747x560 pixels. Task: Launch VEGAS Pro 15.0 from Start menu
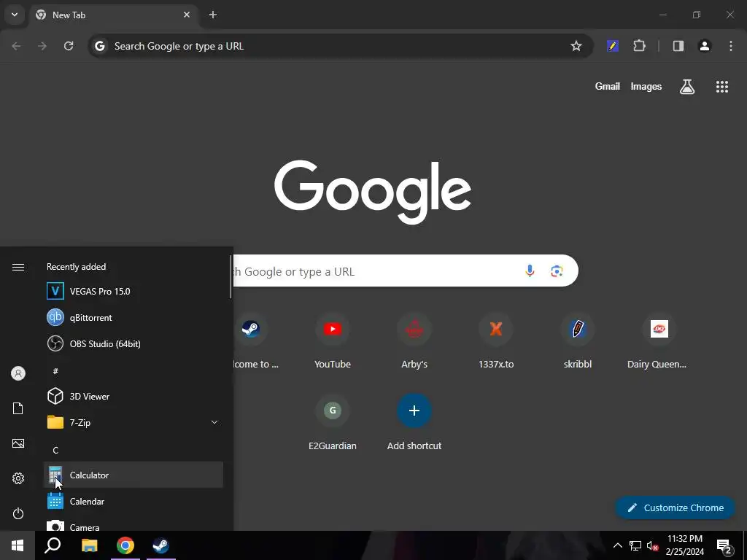tap(133, 291)
